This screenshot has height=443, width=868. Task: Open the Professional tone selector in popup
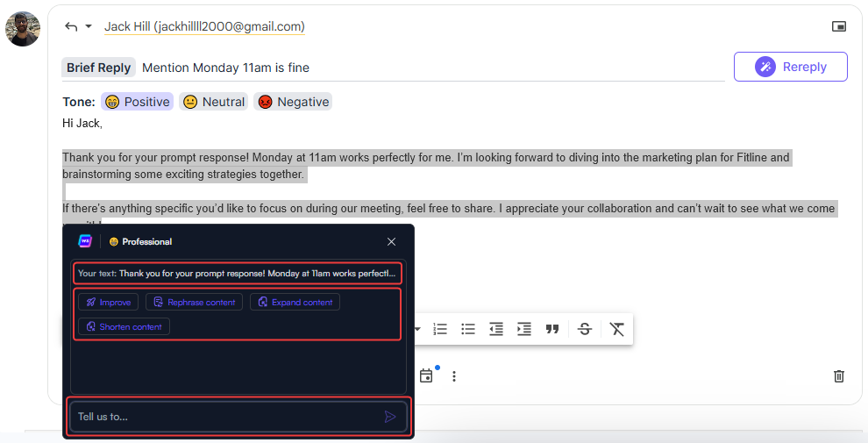(140, 241)
